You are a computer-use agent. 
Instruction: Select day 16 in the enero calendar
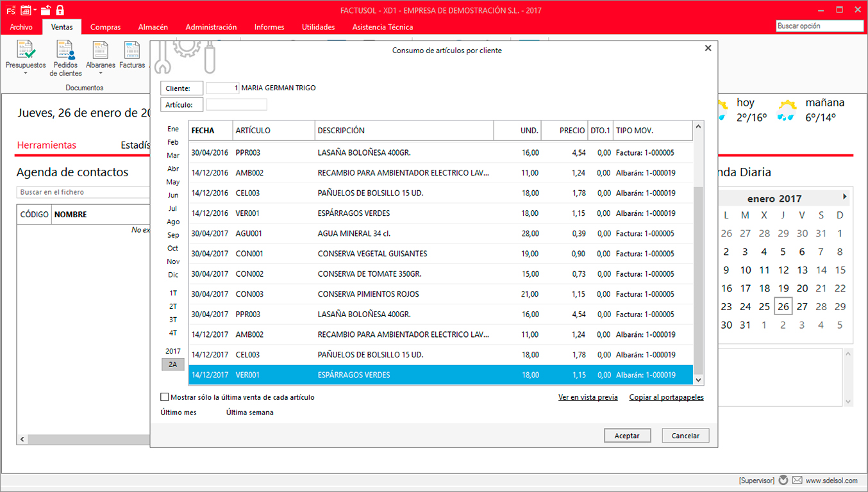click(x=726, y=288)
